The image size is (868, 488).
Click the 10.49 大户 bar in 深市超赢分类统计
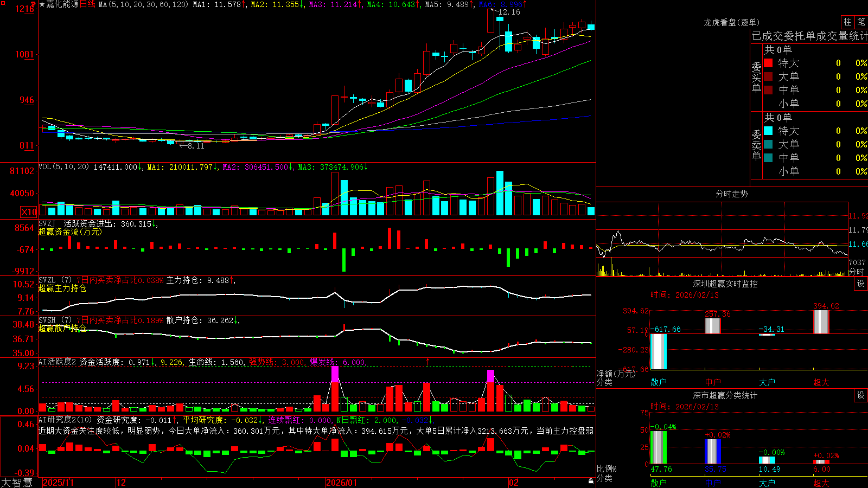[x=767, y=460]
